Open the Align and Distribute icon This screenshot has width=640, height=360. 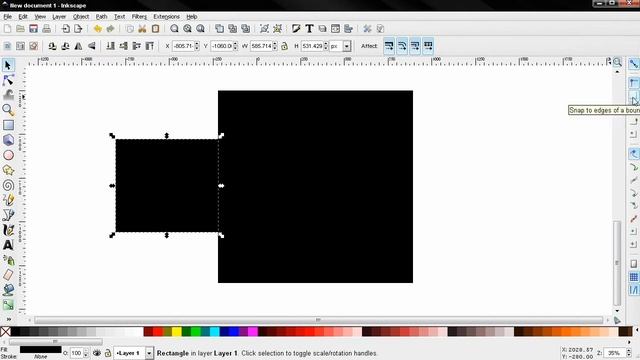[x=348, y=29]
